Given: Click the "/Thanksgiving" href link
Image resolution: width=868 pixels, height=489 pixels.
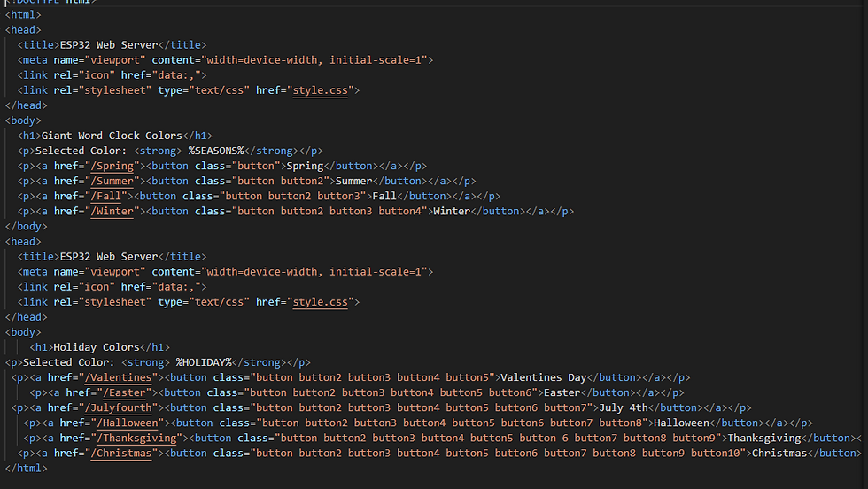Looking at the screenshot, I should coord(140,438).
